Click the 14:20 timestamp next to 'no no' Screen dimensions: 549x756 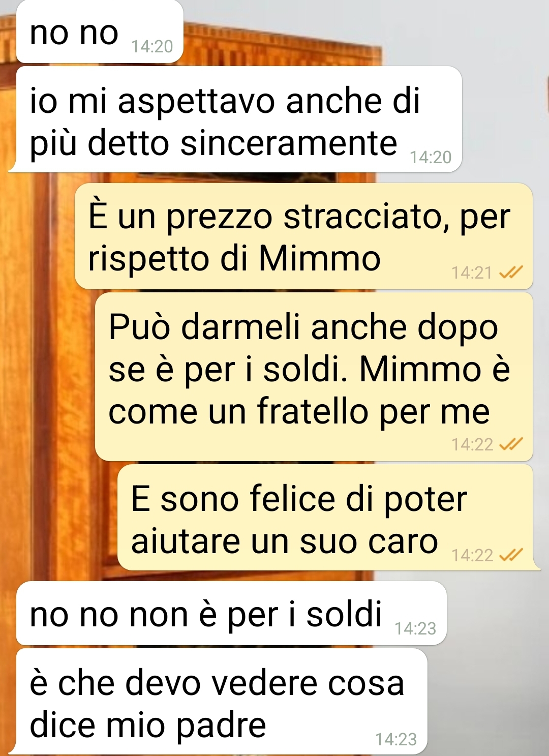click(152, 47)
